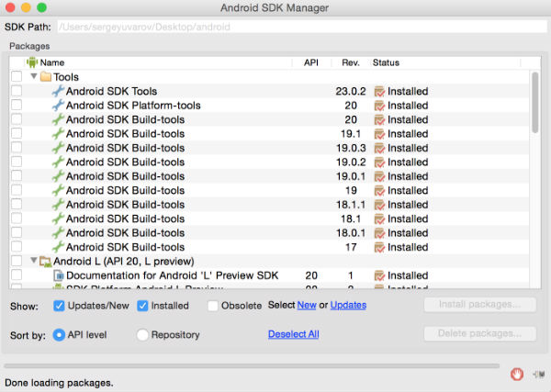
Task: Click the Android SDK Platform-tools wrench icon
Action: tap(58, 106)
